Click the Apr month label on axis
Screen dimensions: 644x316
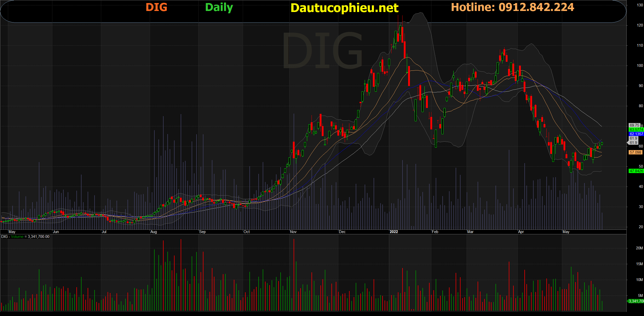click(x=521, y=232)
